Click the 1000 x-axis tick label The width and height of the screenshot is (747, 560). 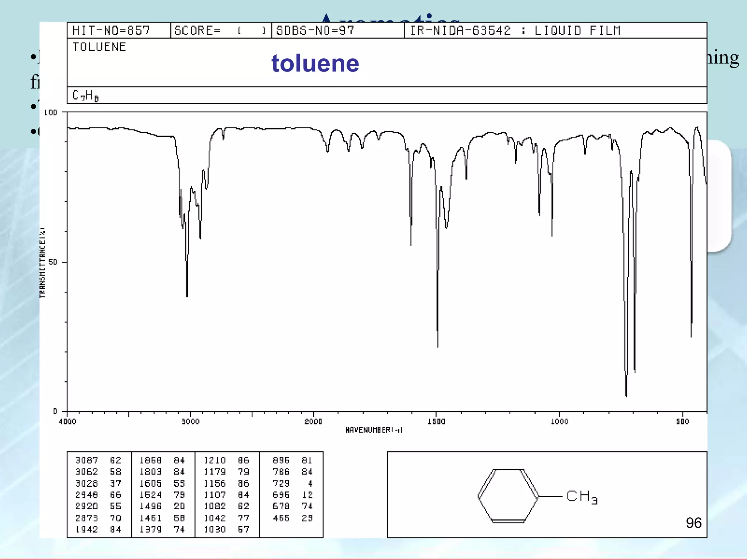560,421
